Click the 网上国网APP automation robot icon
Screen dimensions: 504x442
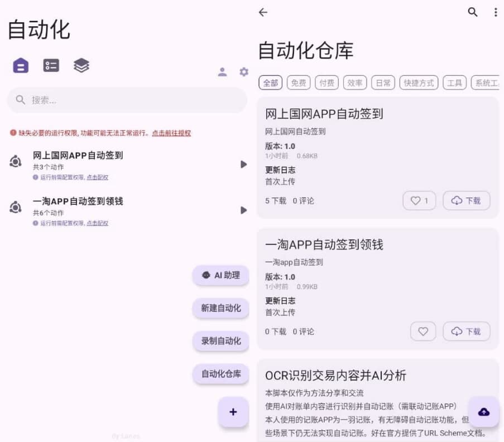(x=15, y=161)
